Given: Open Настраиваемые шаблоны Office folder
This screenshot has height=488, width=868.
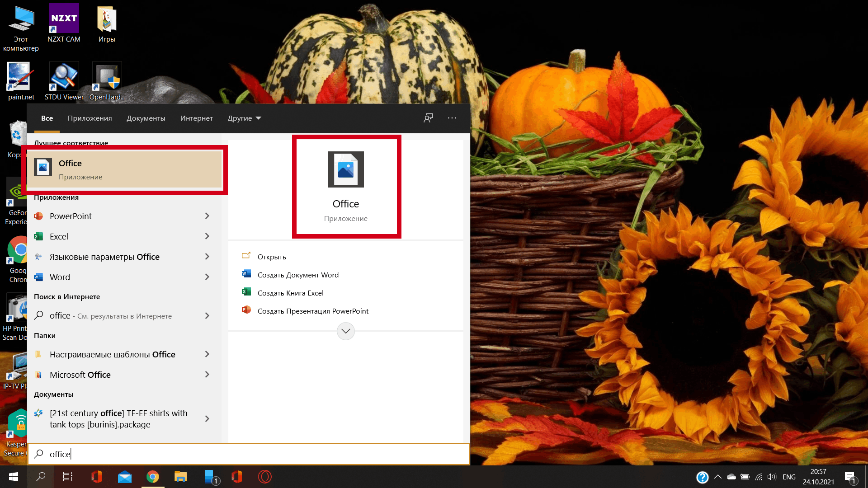Looking at the screenshot, I should (x=113, y=354).
